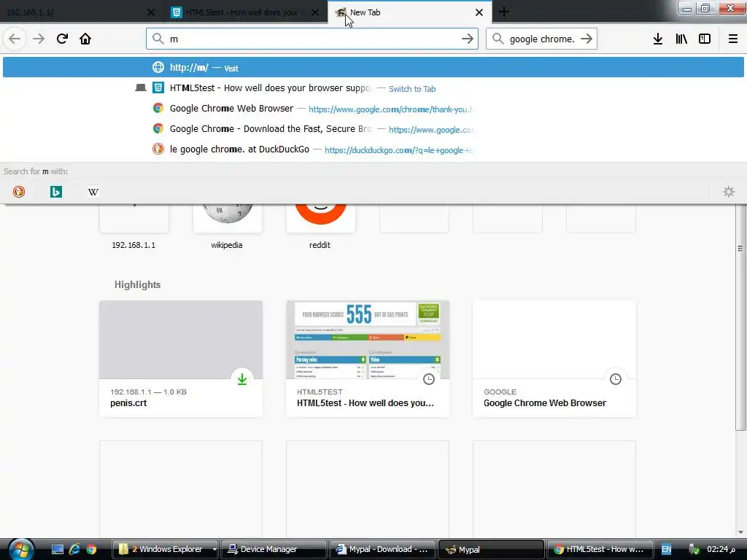
Task: Launch Show Desktop from quick launch
Action: (57, 550)
